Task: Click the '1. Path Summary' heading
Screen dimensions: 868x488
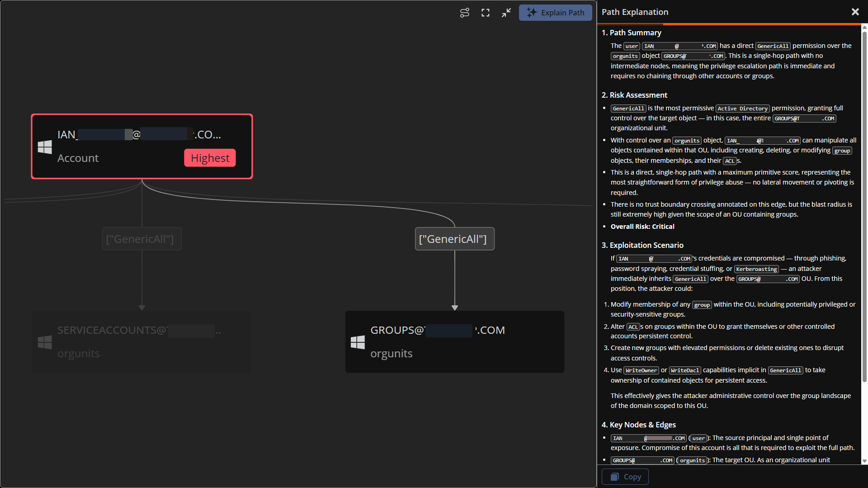Action: [631, 33]
